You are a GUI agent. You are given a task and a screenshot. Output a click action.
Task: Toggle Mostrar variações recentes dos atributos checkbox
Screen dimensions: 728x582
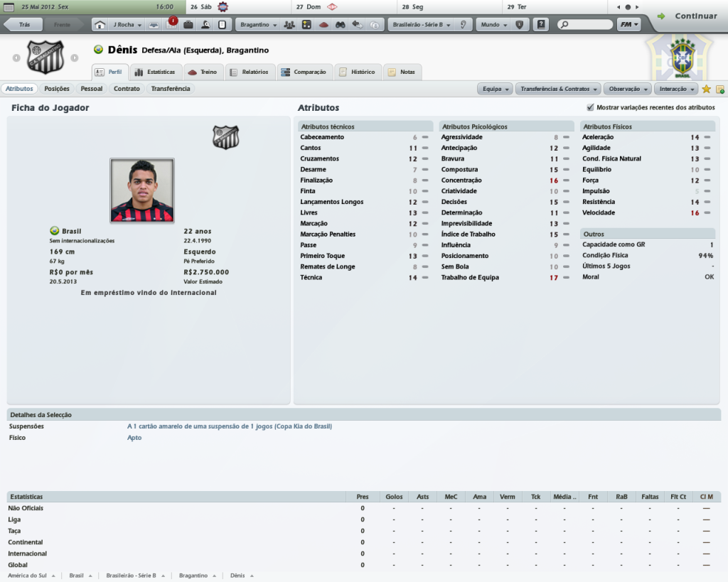[x=590, y=107]
